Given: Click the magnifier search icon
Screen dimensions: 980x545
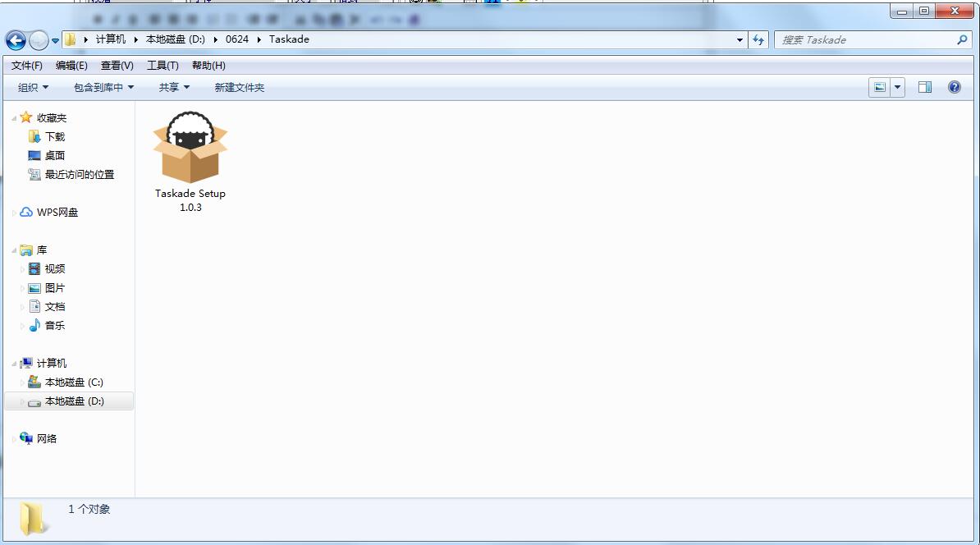Looking at the screenshot, I should tap(962, 39).
